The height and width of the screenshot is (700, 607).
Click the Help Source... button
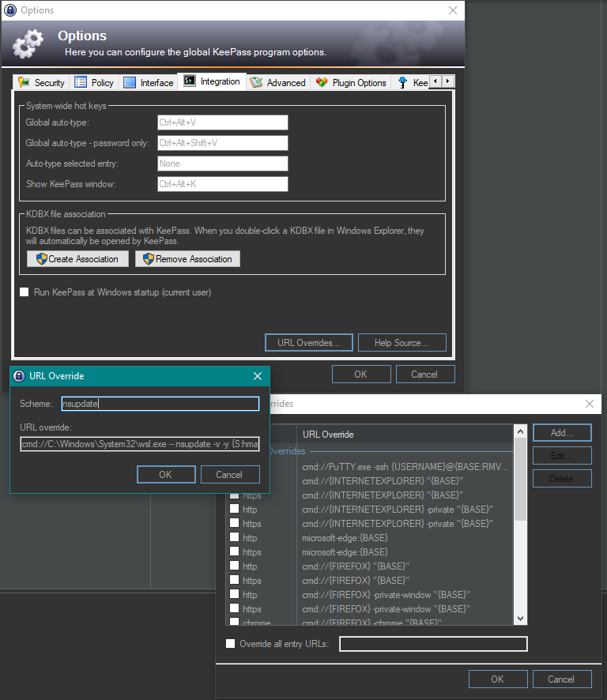point(402,342)
